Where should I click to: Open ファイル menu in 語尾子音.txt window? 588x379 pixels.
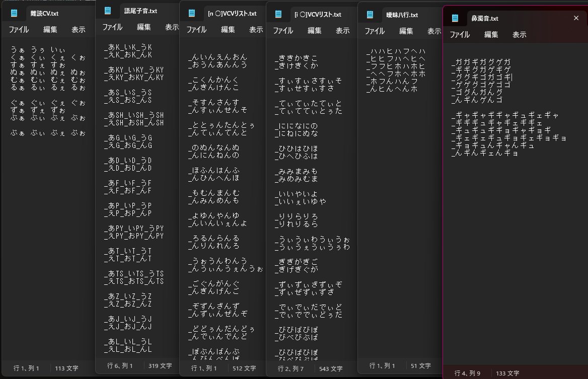pyautogui.click(x=112, y=27)
